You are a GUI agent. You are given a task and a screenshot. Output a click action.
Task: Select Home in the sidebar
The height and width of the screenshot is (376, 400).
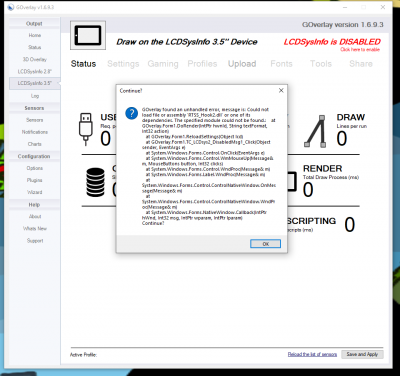coord(35,35)
